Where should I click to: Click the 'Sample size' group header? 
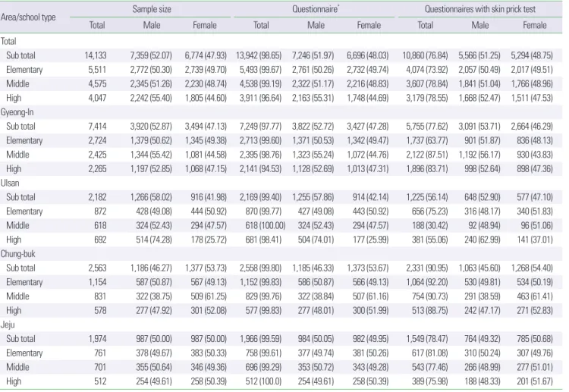click(x=152, y=9)
